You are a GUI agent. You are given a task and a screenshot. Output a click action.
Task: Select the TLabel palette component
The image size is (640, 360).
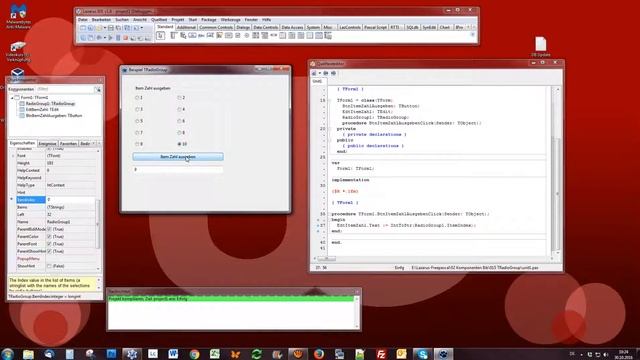pyautogui.click(x=201, y=36)
